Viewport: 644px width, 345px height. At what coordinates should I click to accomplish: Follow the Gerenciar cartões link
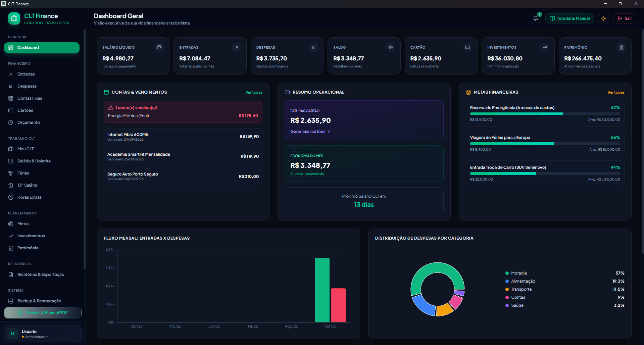pyautogui.click(x=310, y=132)
